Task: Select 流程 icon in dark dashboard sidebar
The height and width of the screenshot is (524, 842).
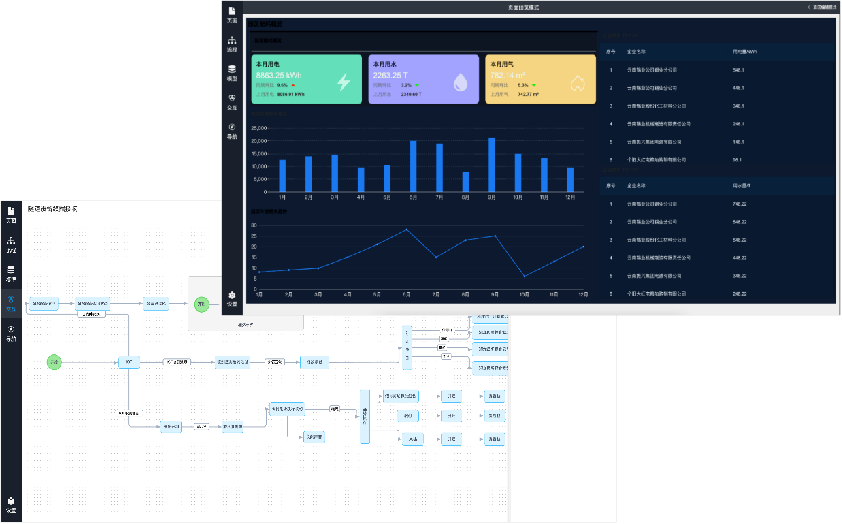Action: tap(232, 43)
